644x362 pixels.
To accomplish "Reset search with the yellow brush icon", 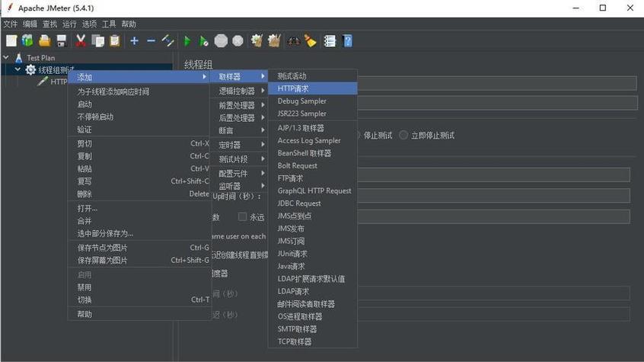I will coord(310,40).
